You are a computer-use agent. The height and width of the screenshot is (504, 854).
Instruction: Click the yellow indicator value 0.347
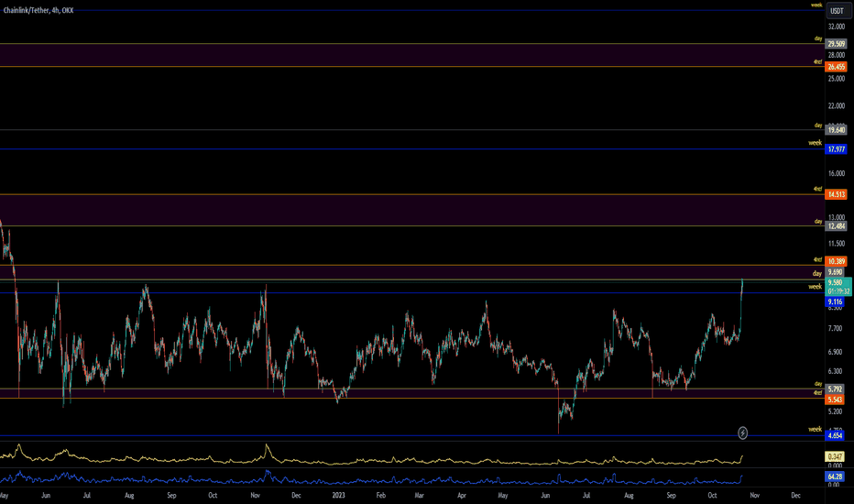[x=836, y=455]
